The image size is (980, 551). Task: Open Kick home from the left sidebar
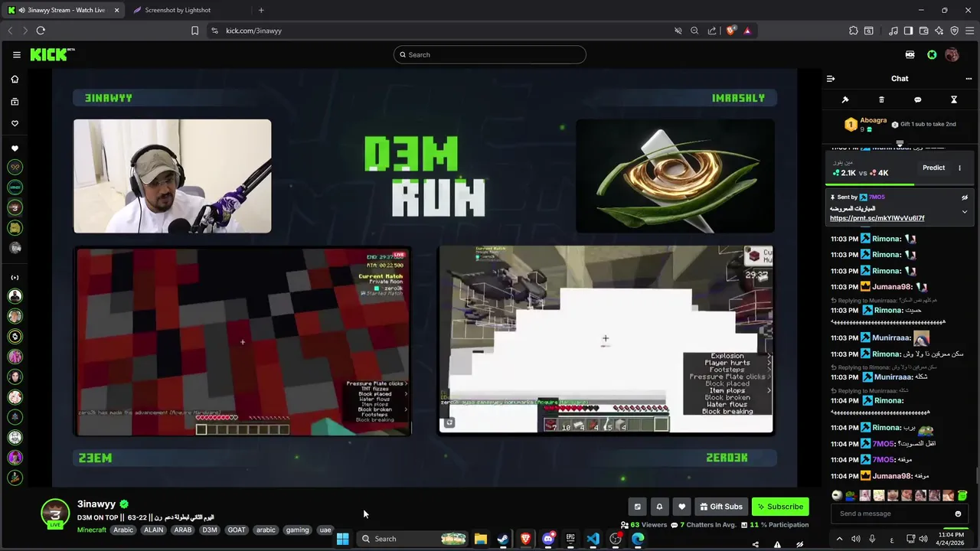(x=15, y=79)
